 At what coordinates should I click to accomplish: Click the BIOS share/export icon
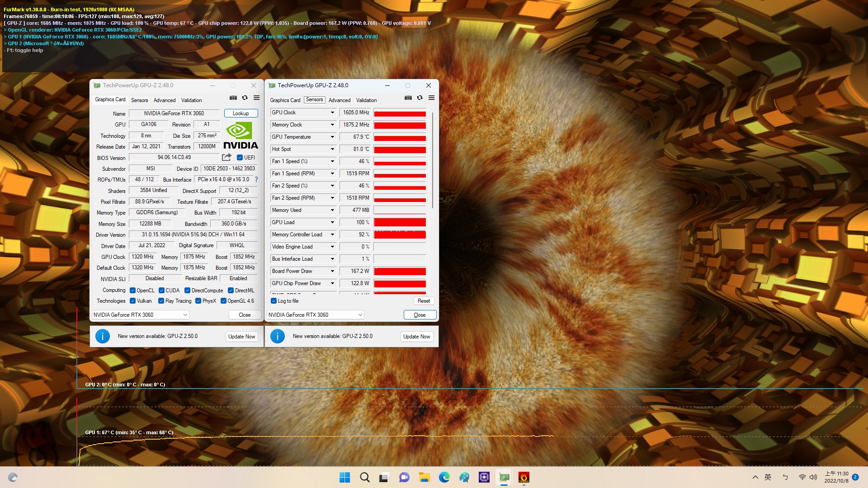click(226, 157)
